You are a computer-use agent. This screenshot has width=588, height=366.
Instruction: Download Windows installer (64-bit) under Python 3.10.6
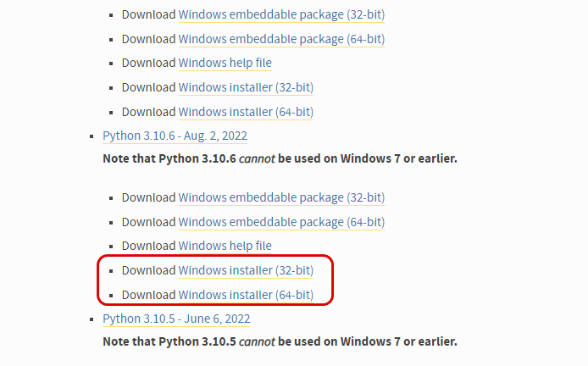[246, 295]
